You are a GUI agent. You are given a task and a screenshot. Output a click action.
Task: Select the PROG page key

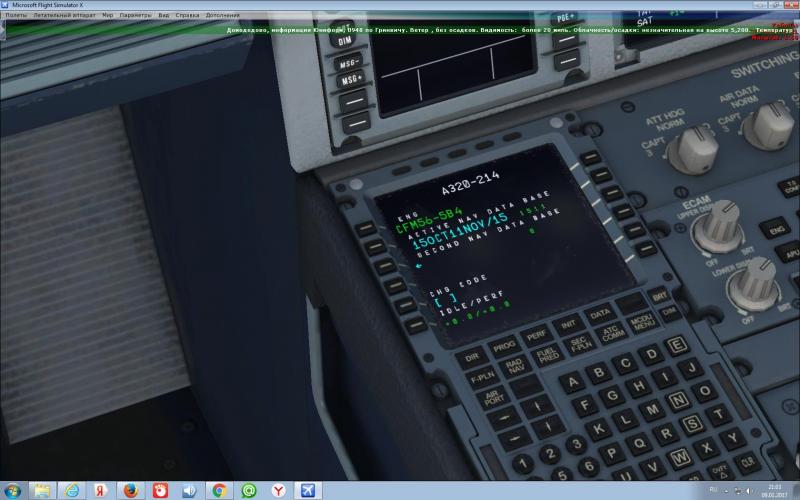point(503,347)
